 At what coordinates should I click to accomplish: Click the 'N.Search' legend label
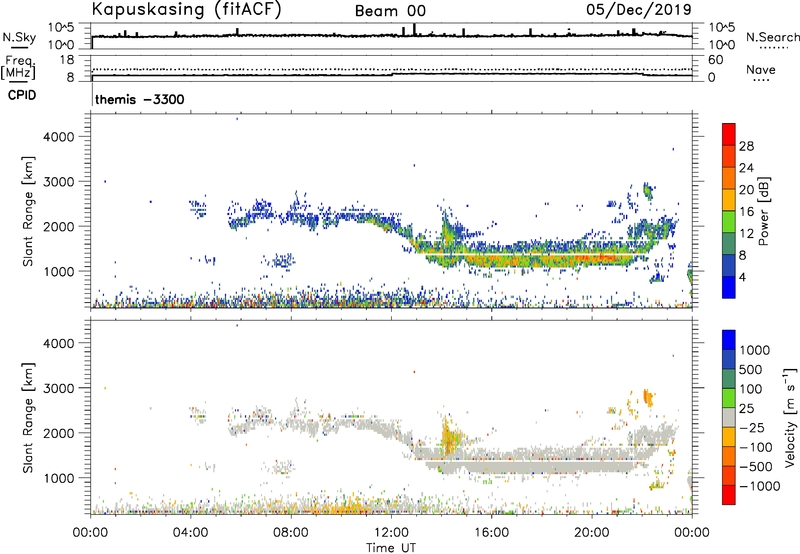pyautogui.click(x=772, y=37)
